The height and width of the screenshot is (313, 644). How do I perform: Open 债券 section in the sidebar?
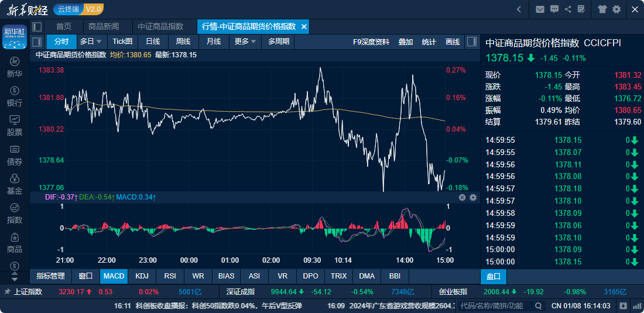(x=15, y=154)
